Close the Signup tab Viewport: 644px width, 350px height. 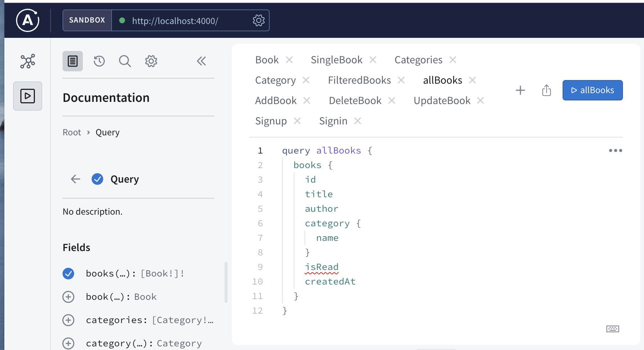(x=297, y=121)
